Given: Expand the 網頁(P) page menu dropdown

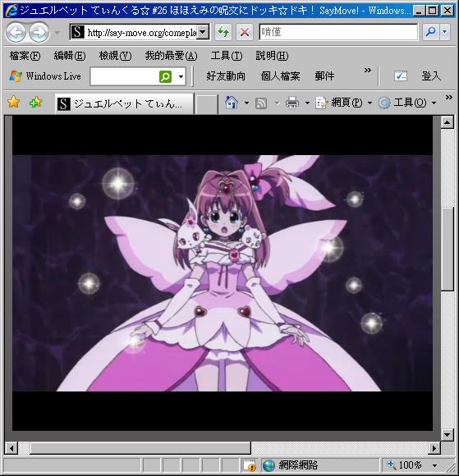Looking at the screenshot, I should pos(369,103).
